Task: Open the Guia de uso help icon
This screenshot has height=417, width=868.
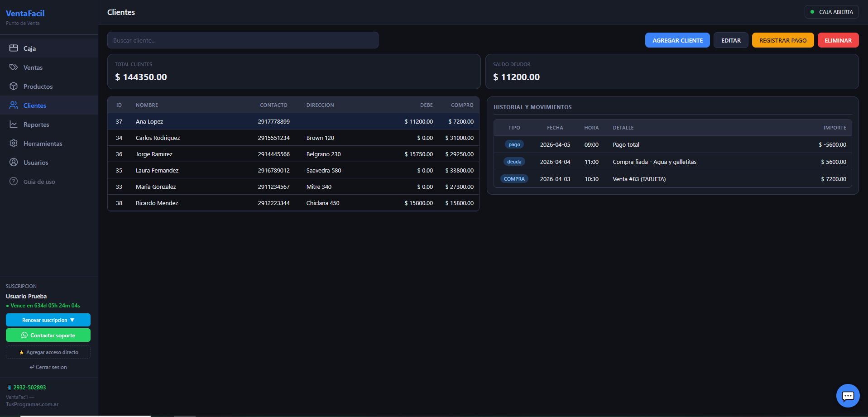Action: [x=14, y=181]
